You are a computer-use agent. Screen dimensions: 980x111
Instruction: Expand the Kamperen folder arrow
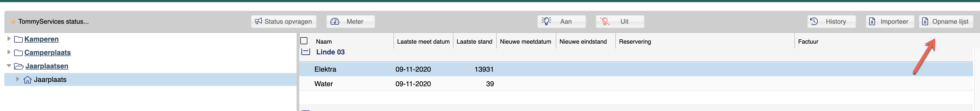(x=9, y=39)
